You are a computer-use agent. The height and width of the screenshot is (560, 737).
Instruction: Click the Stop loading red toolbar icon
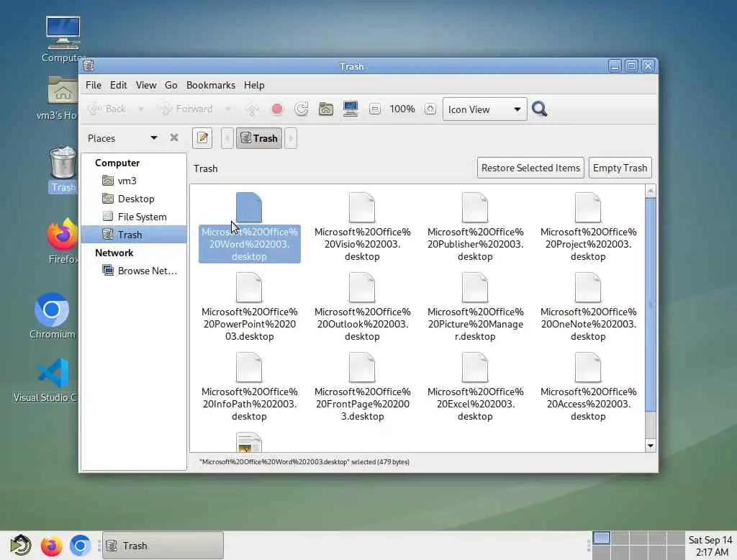tap(277, 109)
